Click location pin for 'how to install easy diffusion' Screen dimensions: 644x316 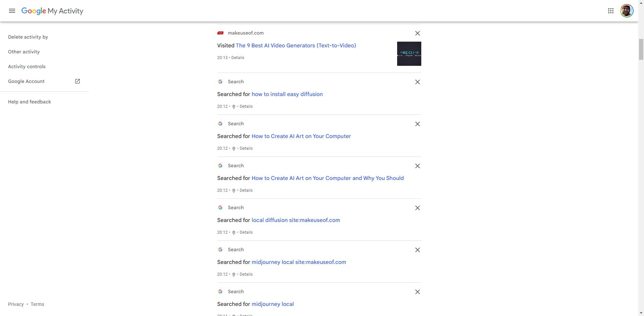click(x=234, y=107)
